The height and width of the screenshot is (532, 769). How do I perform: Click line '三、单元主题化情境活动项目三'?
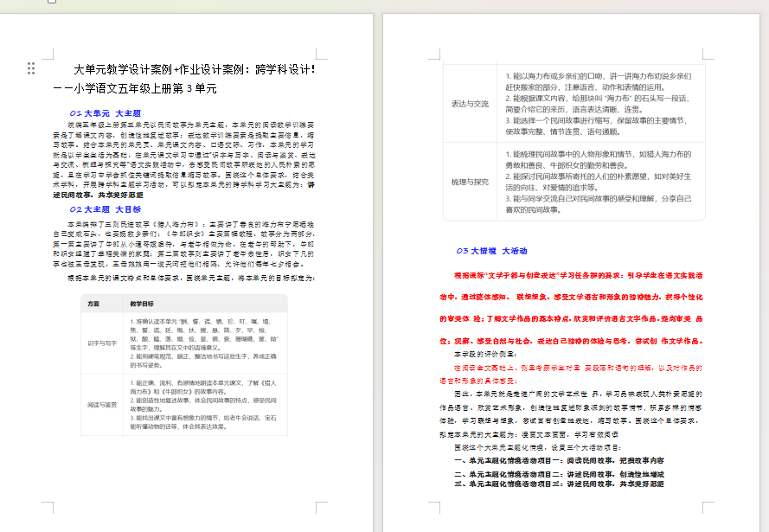tap(559, 484)
